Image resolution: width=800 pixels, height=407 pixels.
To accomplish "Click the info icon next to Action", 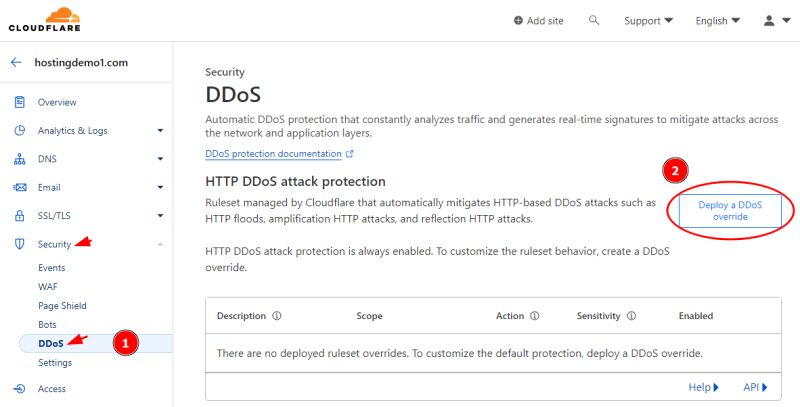I will click(534, 316).
